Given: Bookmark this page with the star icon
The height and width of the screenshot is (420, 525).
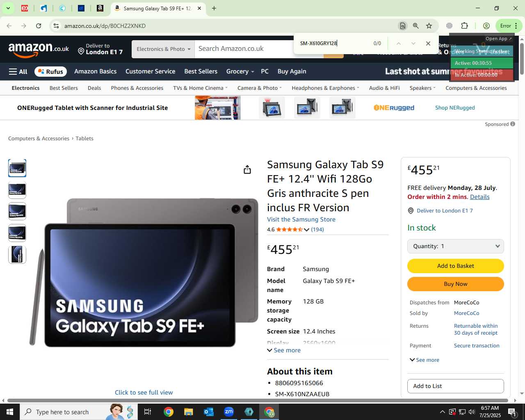Looking at the screenshot, I should coord(429,26).
